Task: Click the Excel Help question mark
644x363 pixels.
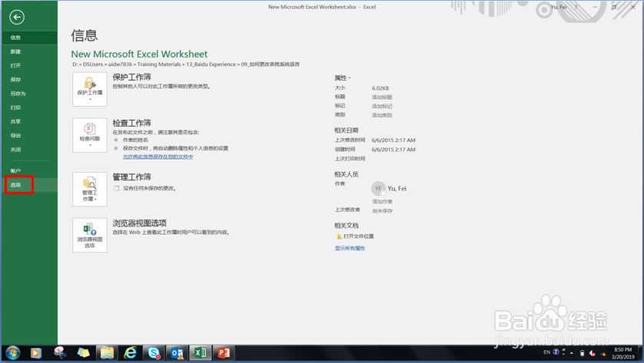Action: pos(576,7)
